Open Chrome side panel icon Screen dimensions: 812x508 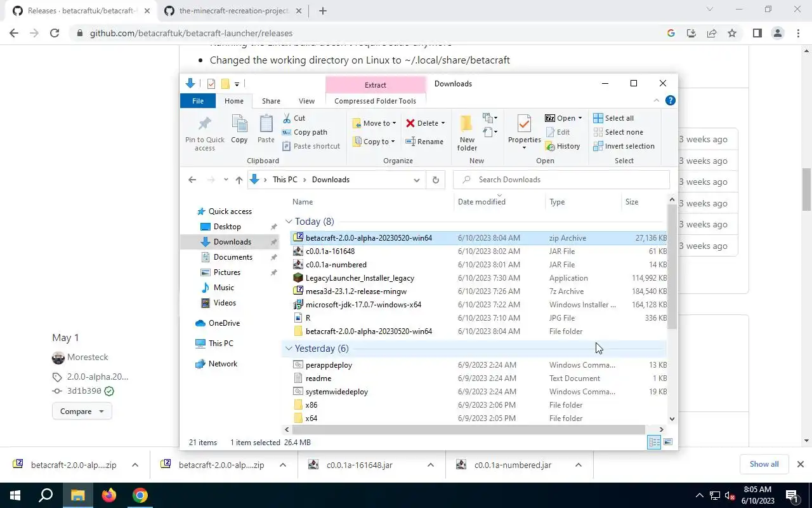(757, 33)
